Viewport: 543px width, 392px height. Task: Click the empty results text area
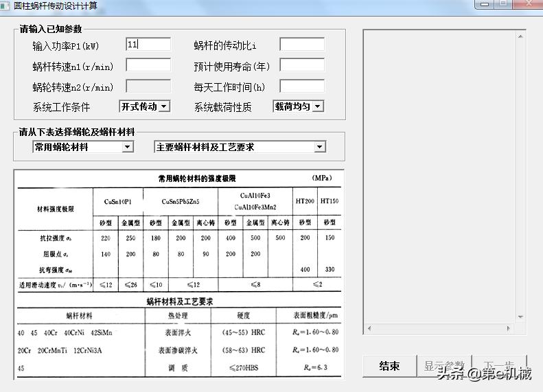pos(440,176)
